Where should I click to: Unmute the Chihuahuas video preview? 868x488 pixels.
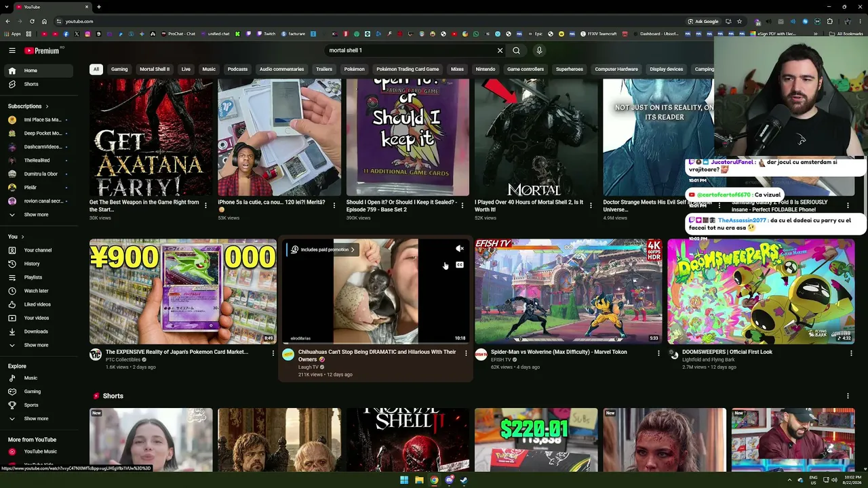click(x=460, y=249)
